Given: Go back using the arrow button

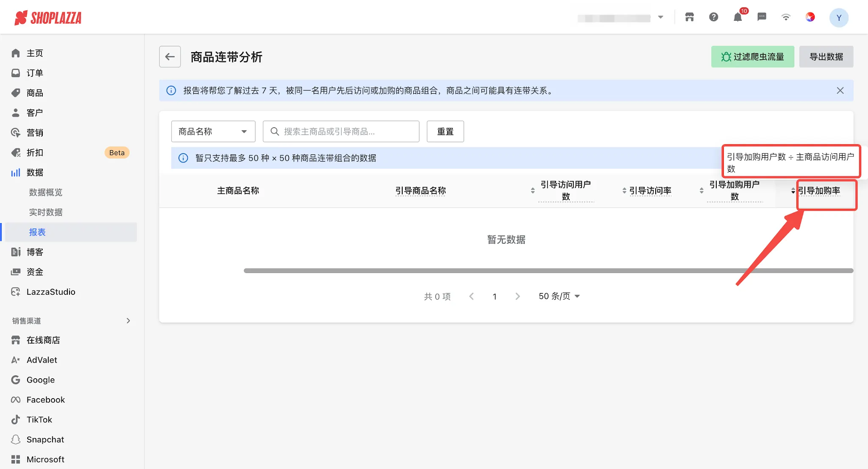Looking at the screenshot, I should coord(170,56).
